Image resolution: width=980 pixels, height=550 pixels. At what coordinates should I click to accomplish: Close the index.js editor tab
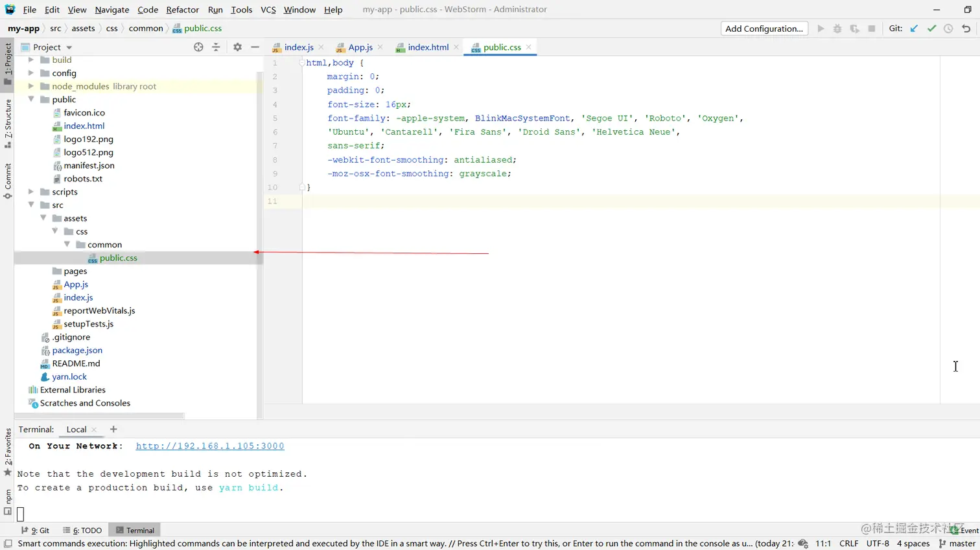tap(321, 47)
